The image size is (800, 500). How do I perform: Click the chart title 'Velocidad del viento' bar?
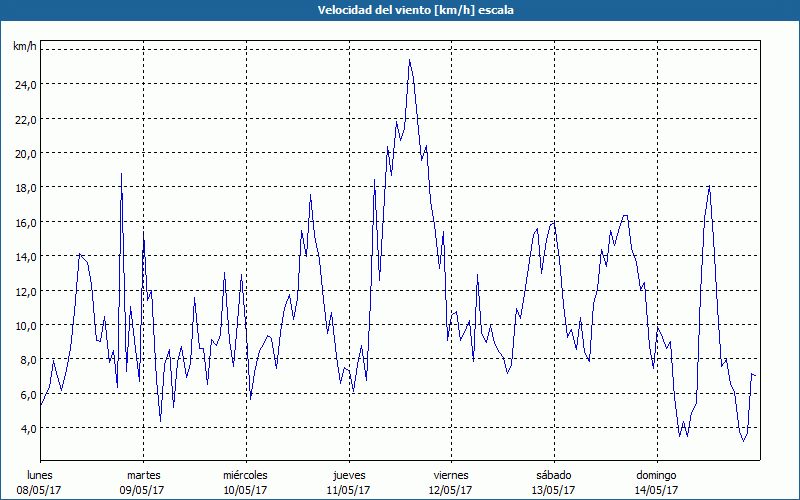tap(400, 10)
